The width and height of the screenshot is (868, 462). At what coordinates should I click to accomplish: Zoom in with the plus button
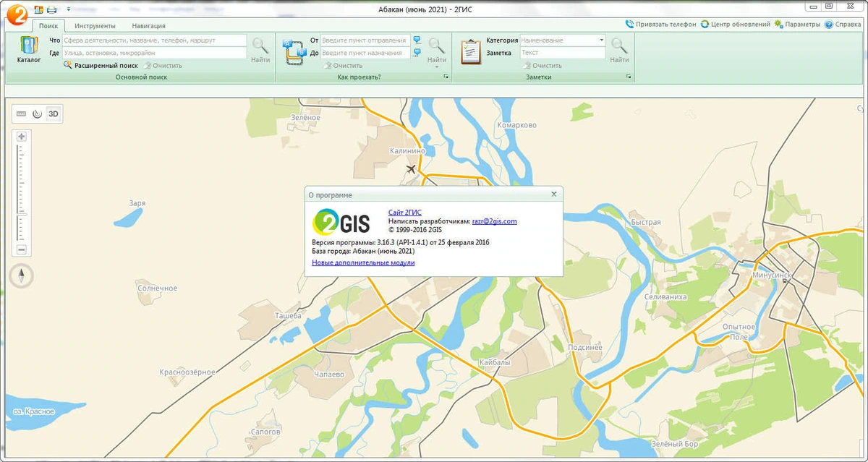(22, 137)
